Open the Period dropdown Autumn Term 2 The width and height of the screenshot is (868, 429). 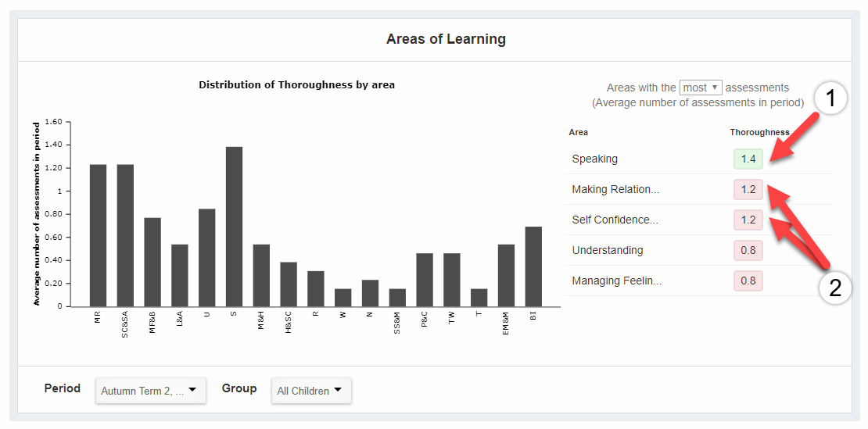click(x=150, y=391)
